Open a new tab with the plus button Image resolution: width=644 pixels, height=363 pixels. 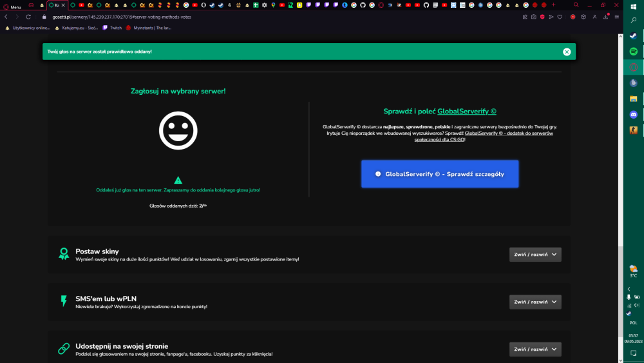tap(553, 5)
